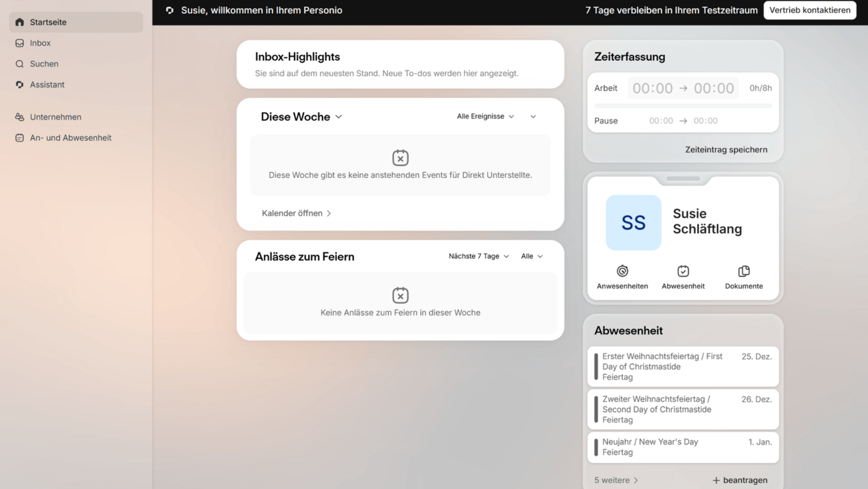The image size is (868, 489).
Task: Click the empty-calendar icon in Anlässe zum Feiern
Action: [401, 295]
